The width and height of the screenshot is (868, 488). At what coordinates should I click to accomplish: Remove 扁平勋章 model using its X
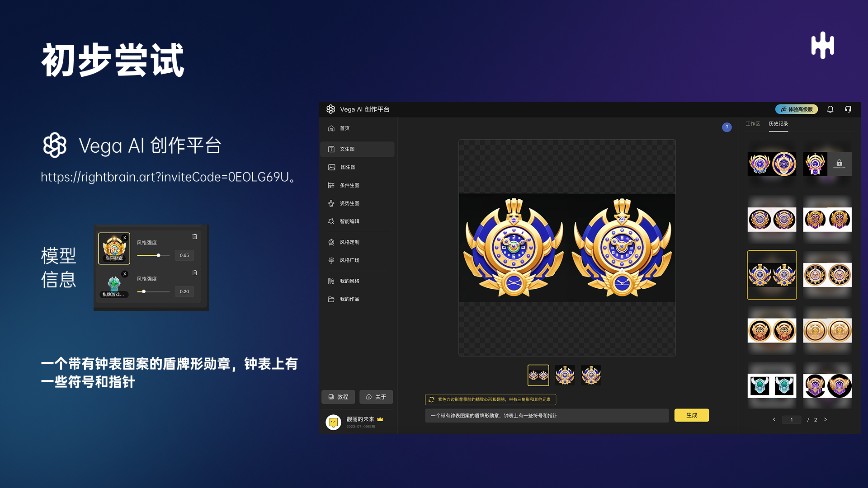pos(125,238)
